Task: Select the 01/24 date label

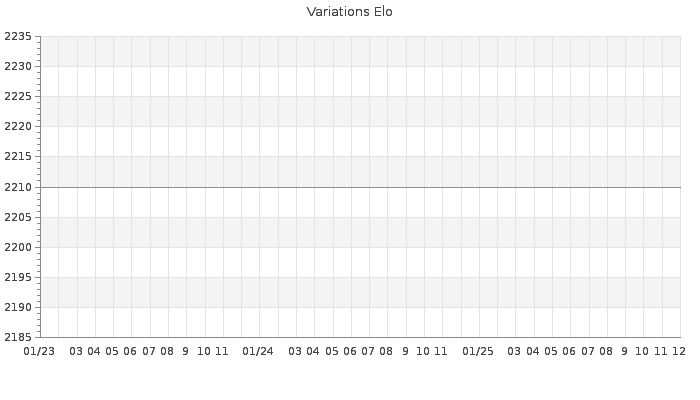Action: [258, 351]
